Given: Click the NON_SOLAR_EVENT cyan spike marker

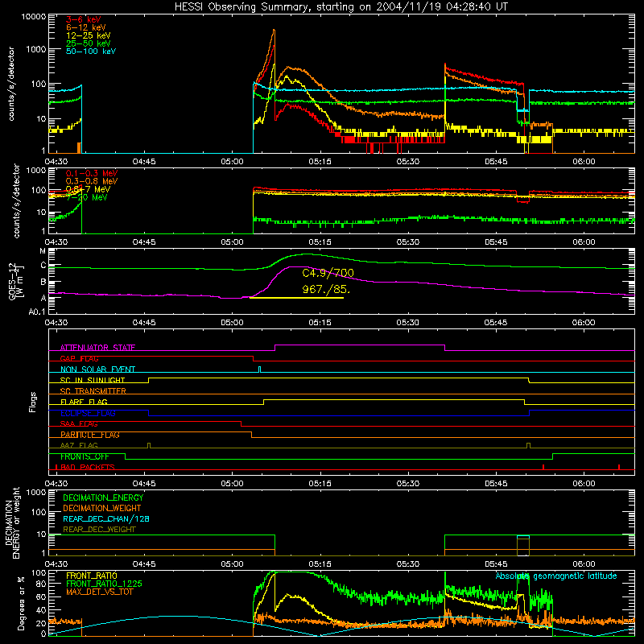Looking at the screenshot, I should coord(259,369).
